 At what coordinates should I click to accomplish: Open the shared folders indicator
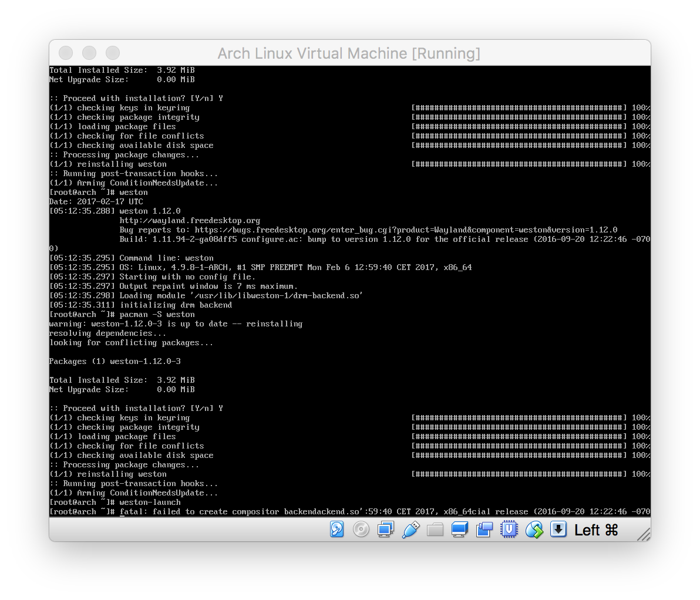pos(435,530)
